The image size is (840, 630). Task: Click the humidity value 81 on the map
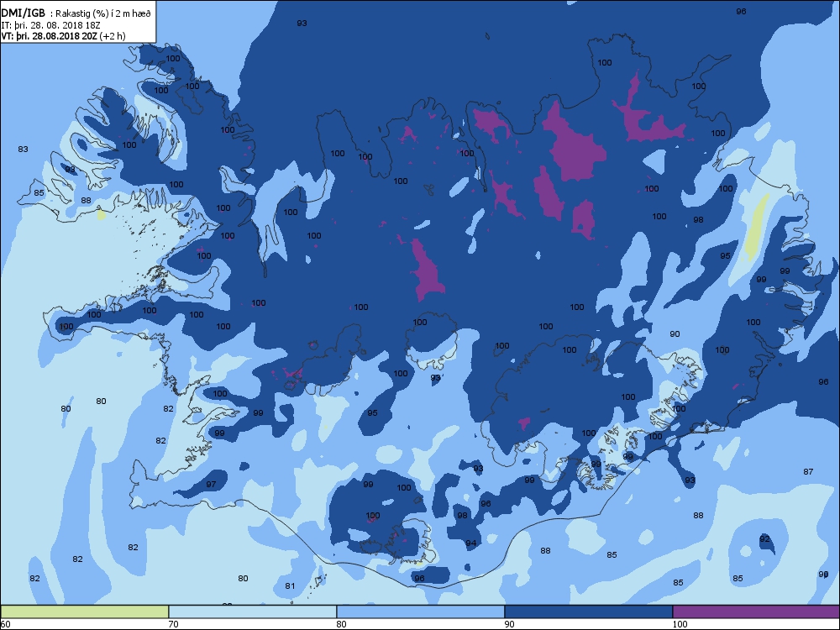(290, 586)
